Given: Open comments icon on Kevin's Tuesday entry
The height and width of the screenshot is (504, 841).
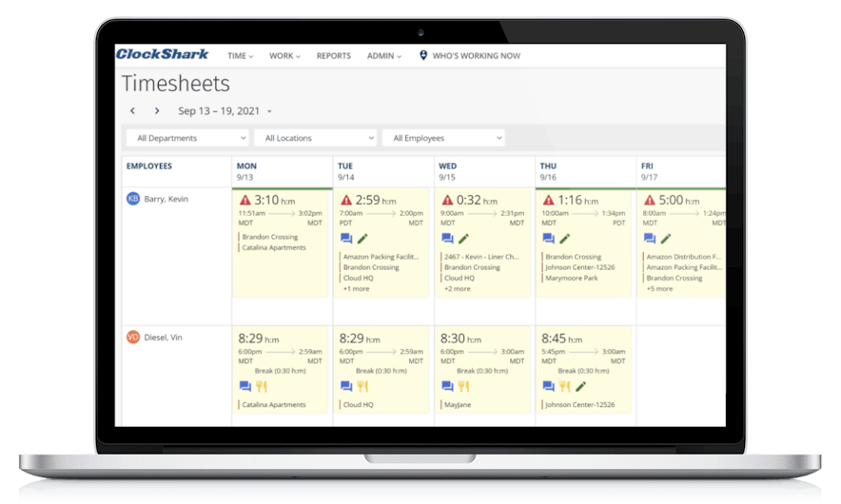Looking at the screenshot, I should pyautogui.click(x=346, y=239).
